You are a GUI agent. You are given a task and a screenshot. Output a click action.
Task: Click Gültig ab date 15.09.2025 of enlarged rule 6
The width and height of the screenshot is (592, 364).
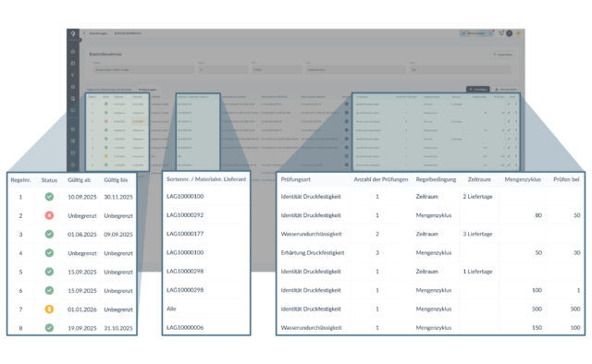click(82, 291)
